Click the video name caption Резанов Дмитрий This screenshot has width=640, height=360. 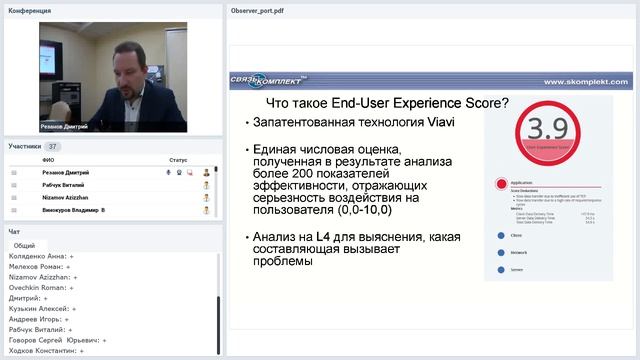(64, 127)
